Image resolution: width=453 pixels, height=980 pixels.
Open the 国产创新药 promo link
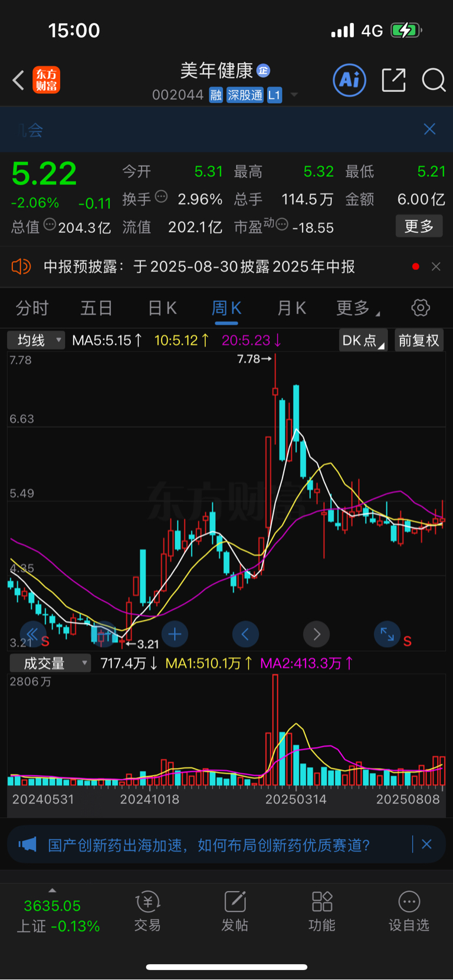(x=209, y=846)
